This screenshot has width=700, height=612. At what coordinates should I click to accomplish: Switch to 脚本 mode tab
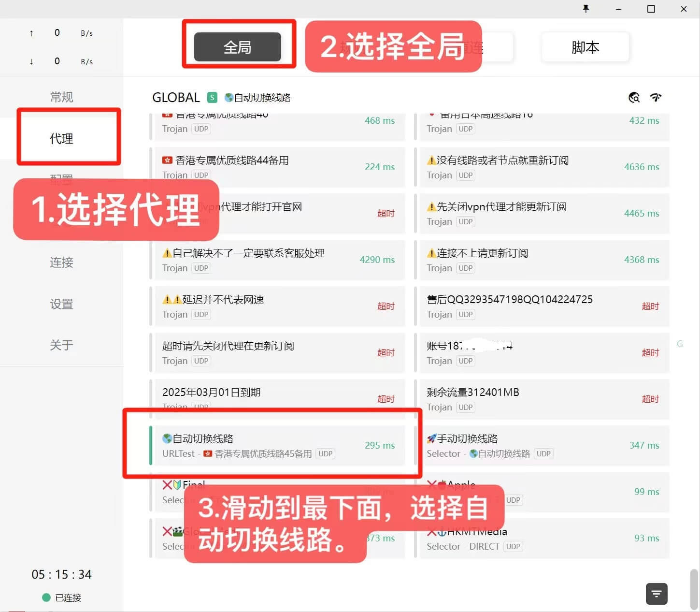[585, 47]
